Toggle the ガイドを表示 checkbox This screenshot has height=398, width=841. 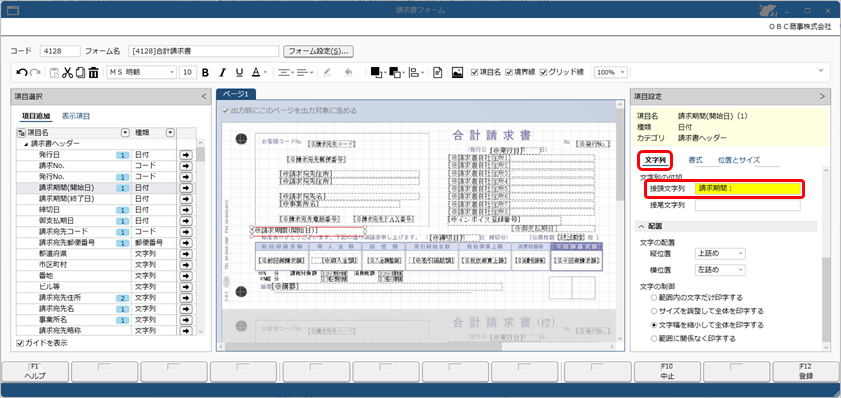(x=20, y=343)
